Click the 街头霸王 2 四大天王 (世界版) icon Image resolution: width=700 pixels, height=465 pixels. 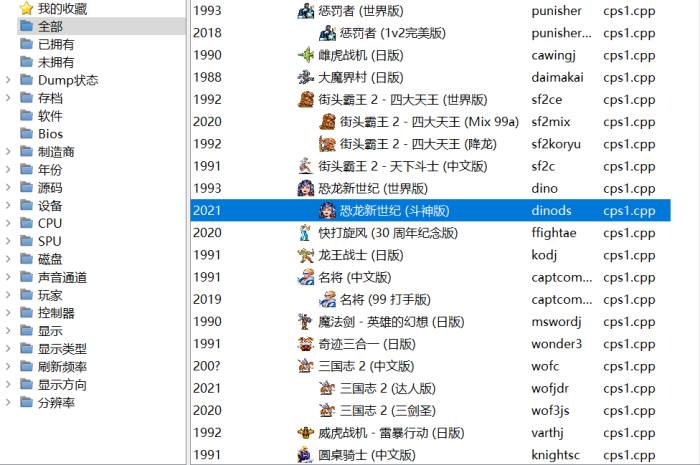[306, 100]
